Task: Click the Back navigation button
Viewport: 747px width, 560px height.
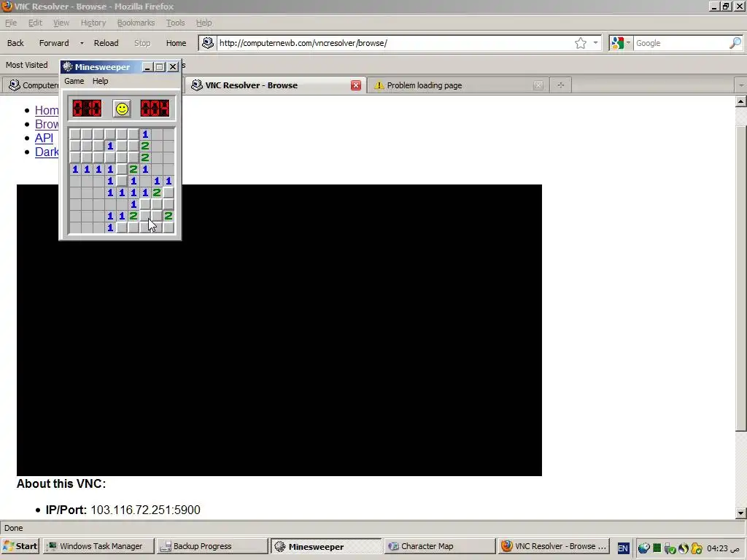Action: (x=15, y=43)
